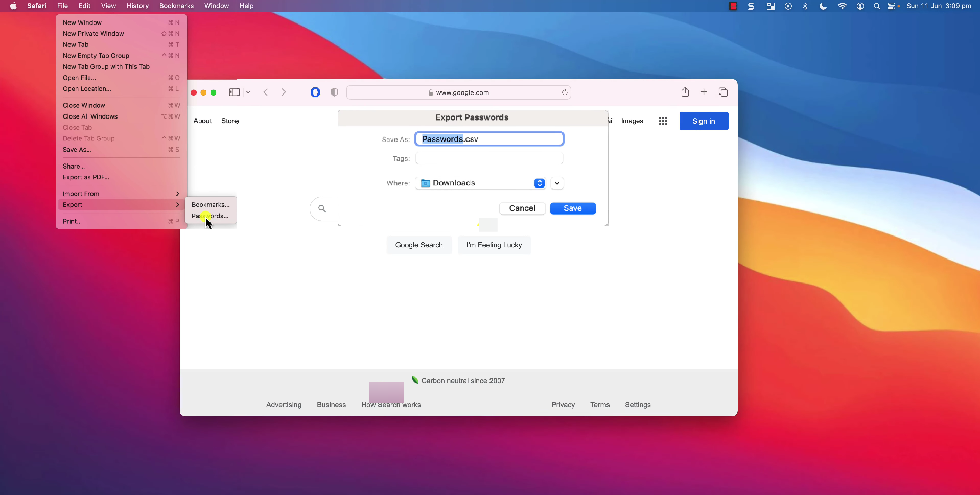The height and width of the screenshot is (495, 980).
Task: Cancel the Export Passwords dialog
Action: tap(522, 208)
